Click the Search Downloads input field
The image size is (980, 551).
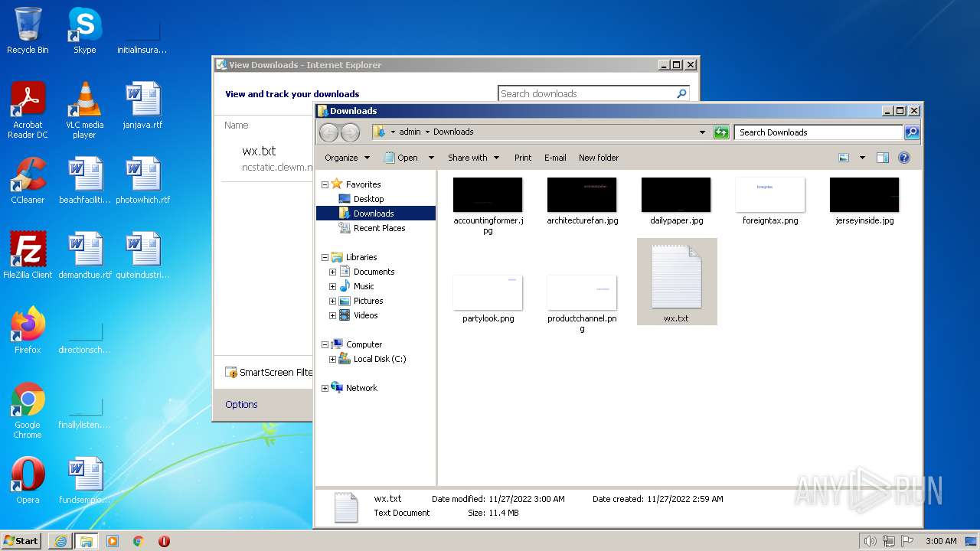[818, 132]
